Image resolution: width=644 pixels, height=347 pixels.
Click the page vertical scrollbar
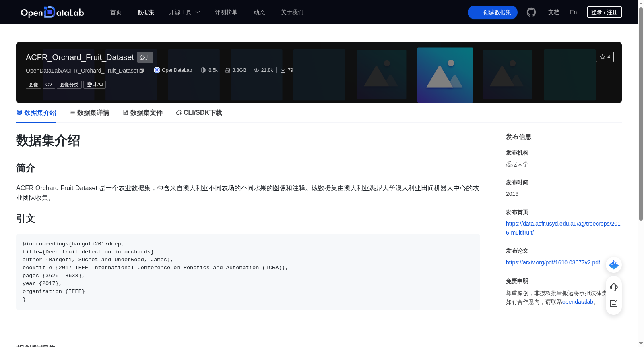click(641, 114)
